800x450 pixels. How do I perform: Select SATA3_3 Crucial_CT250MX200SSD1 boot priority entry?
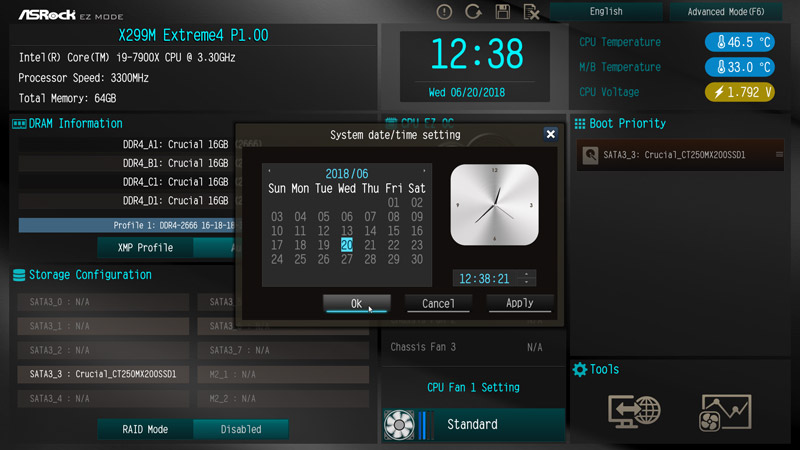pos(680,155)
